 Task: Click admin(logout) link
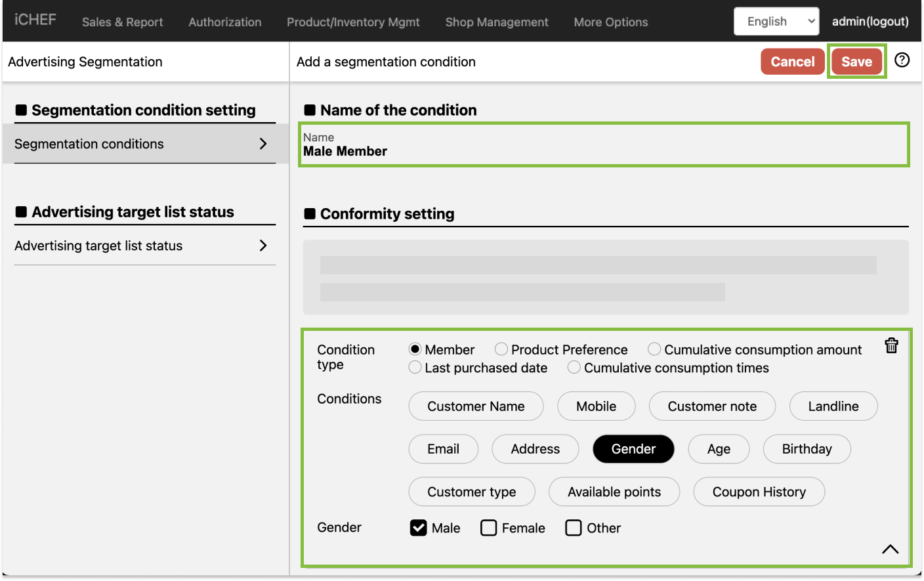tap(870, 22)
